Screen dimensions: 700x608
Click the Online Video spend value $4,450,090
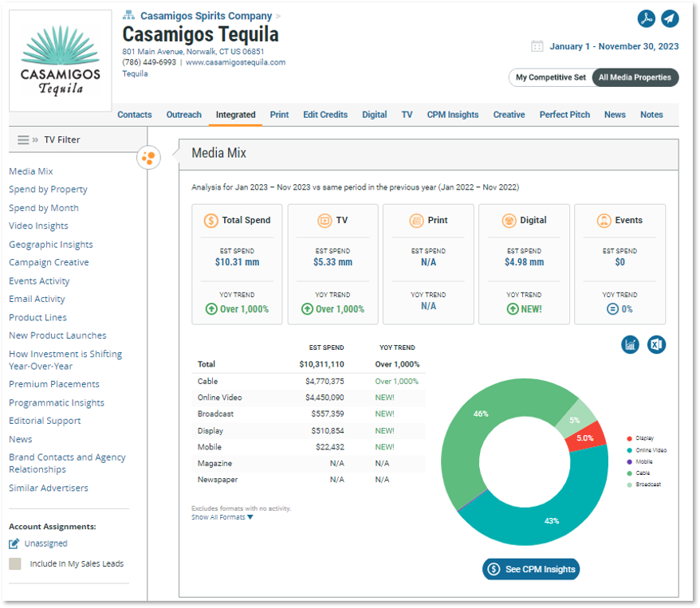pyautogui.click(x=324, y=398)
